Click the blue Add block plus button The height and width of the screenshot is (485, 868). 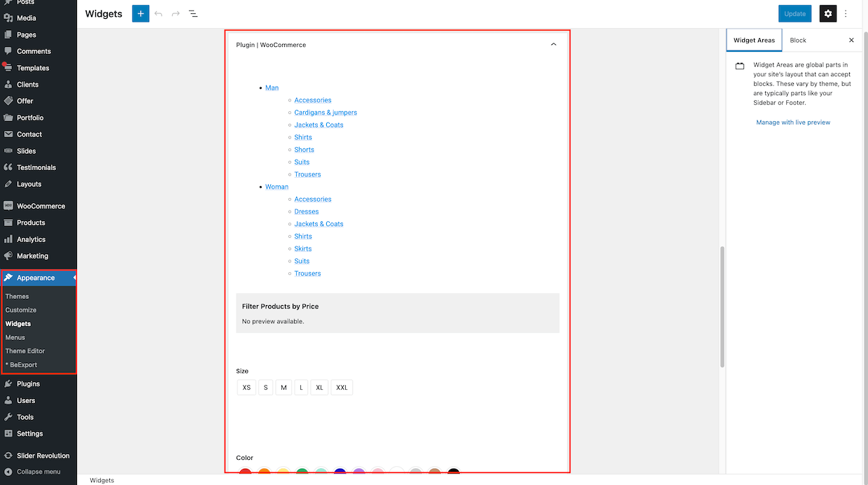(141, 13)
